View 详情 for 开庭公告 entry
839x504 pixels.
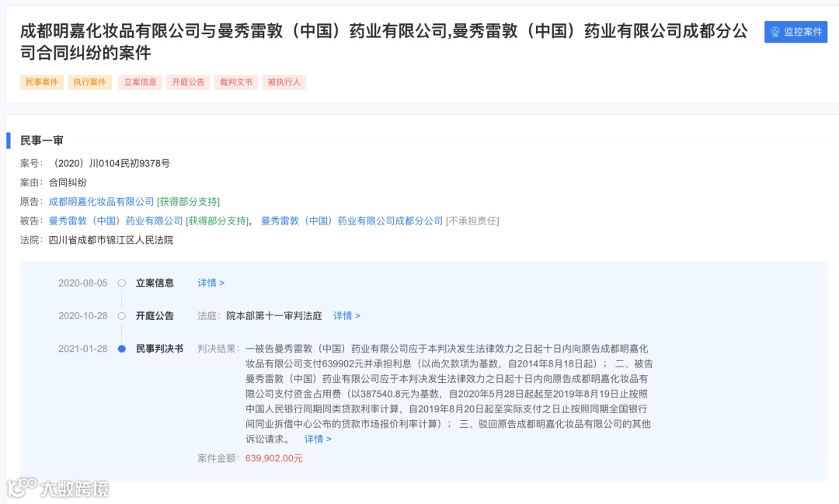pos(346,316)
